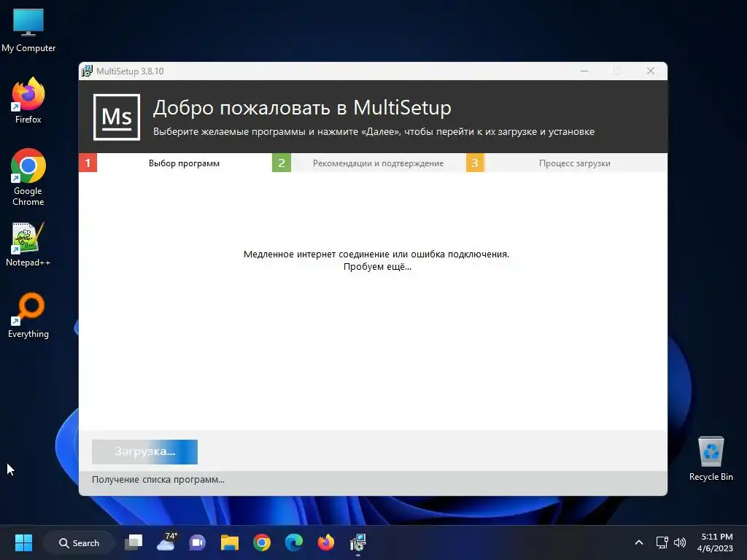
Task: Open the Windows Start menu
Action: point(23,542)
